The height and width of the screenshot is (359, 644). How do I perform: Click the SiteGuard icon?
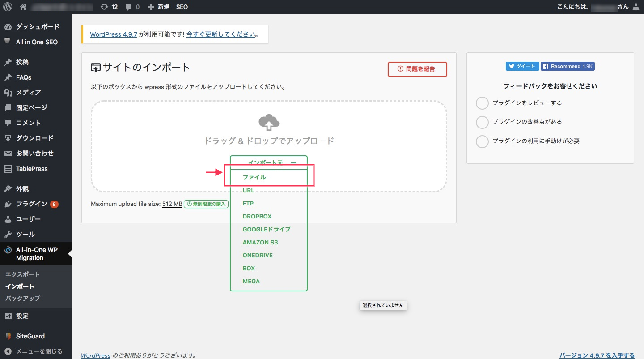point(8,336)
